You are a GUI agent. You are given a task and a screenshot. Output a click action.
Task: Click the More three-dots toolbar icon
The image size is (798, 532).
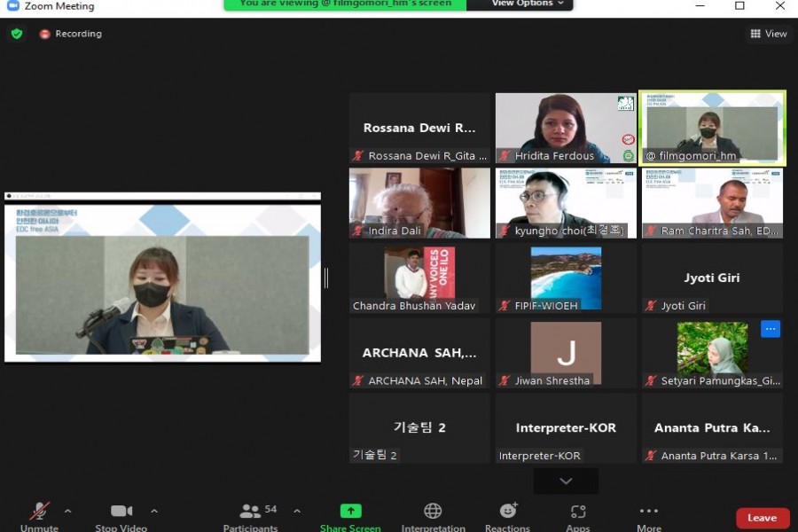[649, 512]
